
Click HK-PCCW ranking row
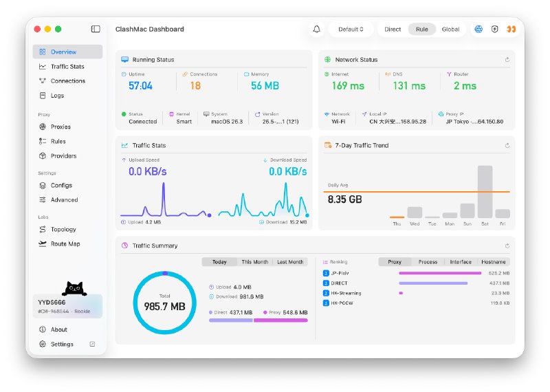[416, 303]
